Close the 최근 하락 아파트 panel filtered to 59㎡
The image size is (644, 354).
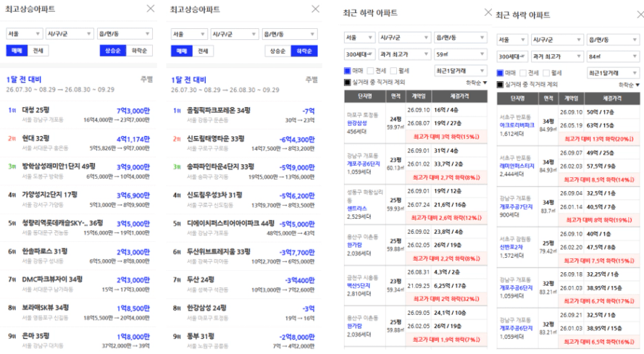[x=488, y=12]
